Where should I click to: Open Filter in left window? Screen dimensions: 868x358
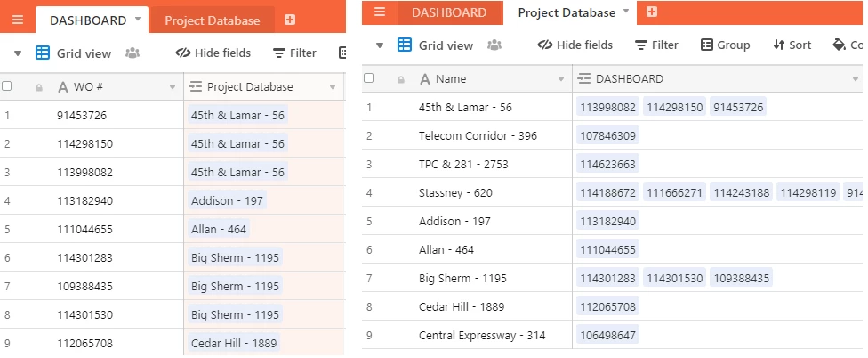294,53
